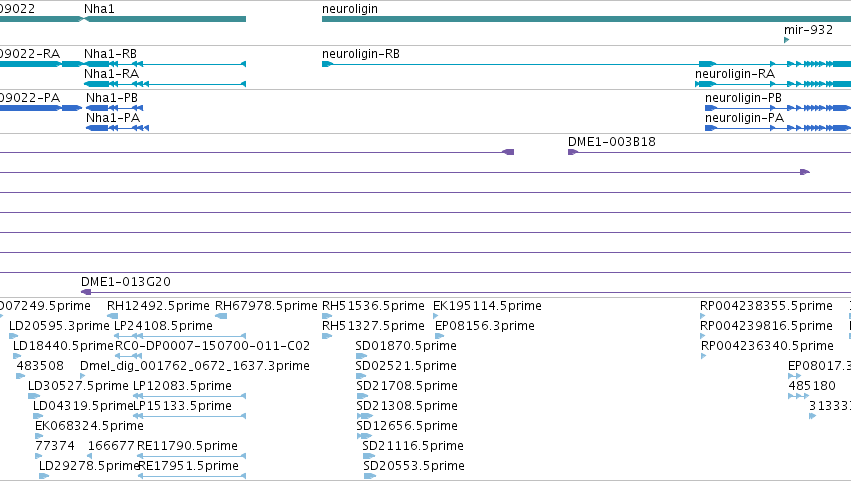
Task: Select EST RH12492.5prime
Action: (158, 306)
